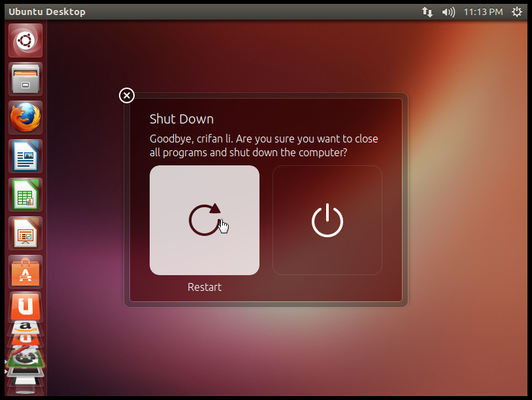Click the Restart label under button
This screenshot has width=532, height=400.
205,287
